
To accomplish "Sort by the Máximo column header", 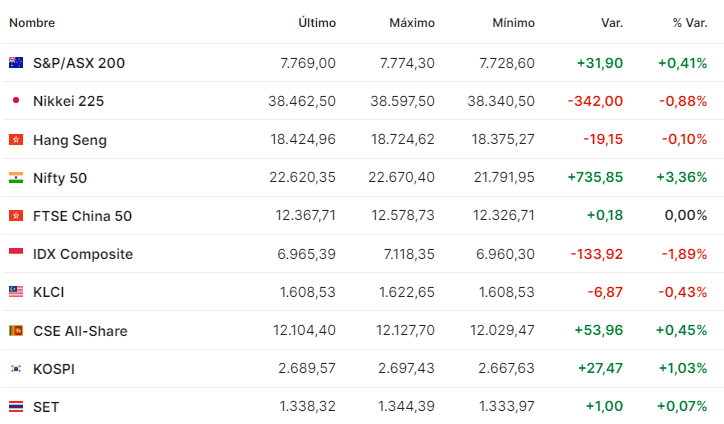I will pyautogui.click(x=411, y=22).
